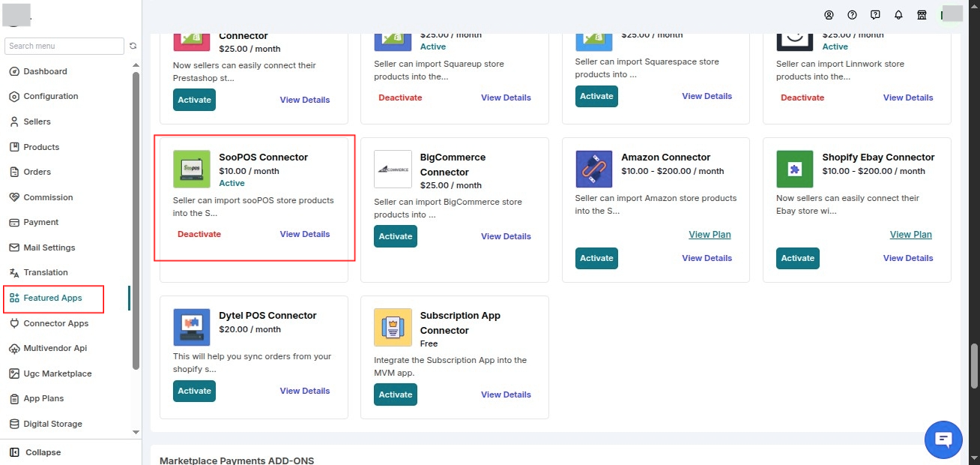The width and height of the screenshot is (980, 465).
Task: View Details of Prestashop connector card
Action: point(305,100)
